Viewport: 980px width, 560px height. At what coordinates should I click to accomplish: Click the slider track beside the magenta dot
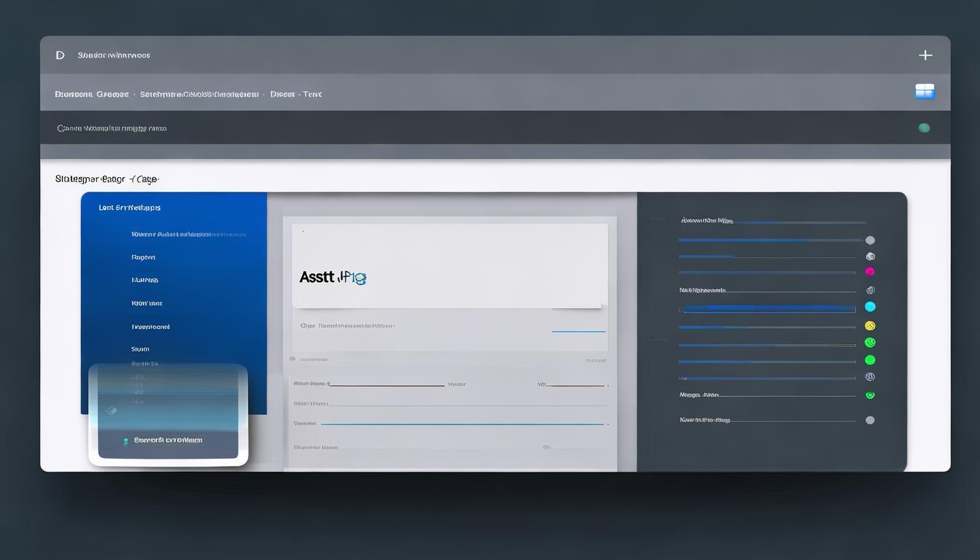tap(768, 273)
